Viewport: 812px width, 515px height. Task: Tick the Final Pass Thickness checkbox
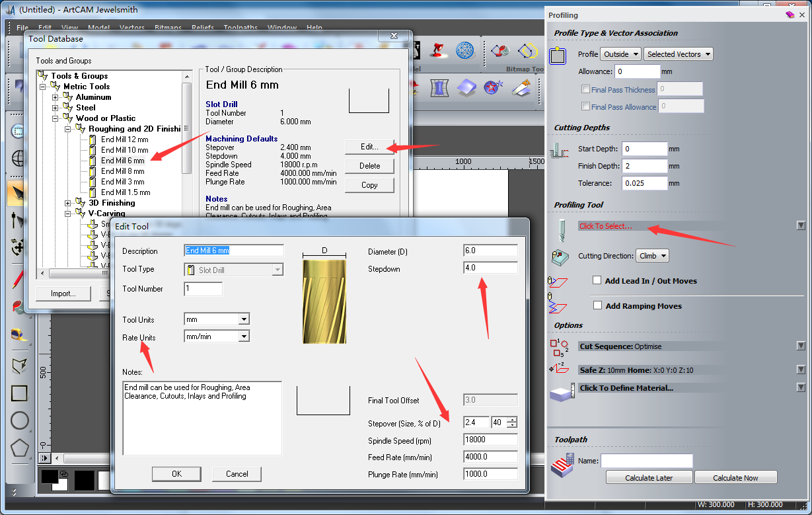pyautogui.click(x=585, y=89)
